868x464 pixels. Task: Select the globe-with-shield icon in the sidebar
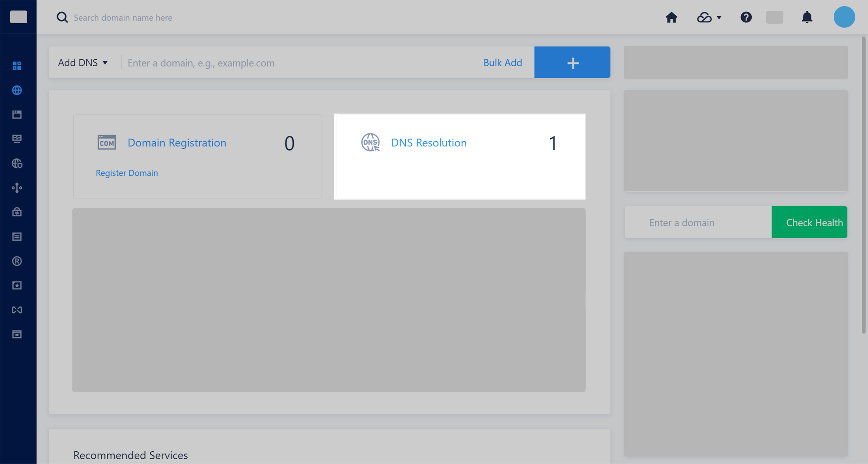click(17, 163)
